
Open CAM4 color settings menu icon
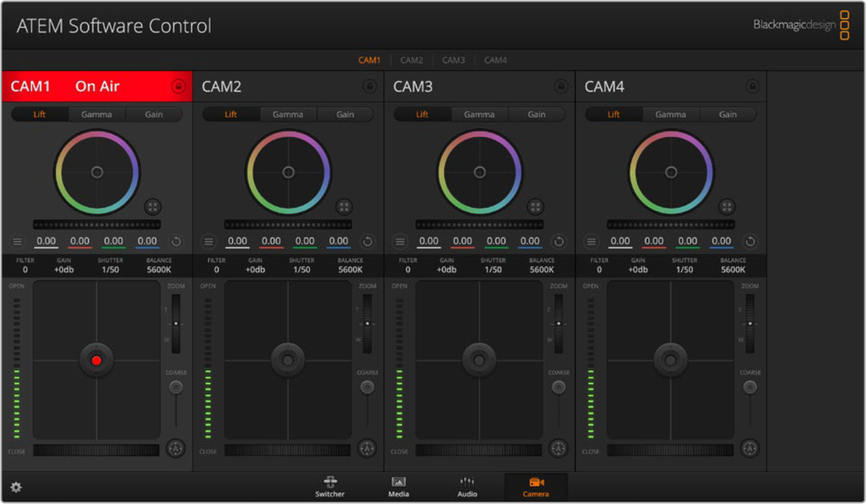coord(591,241)
